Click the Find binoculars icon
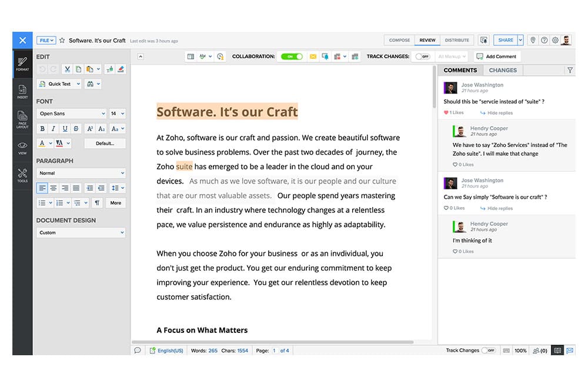The width and height of the screenshot is (588, 387). (90, 84)
